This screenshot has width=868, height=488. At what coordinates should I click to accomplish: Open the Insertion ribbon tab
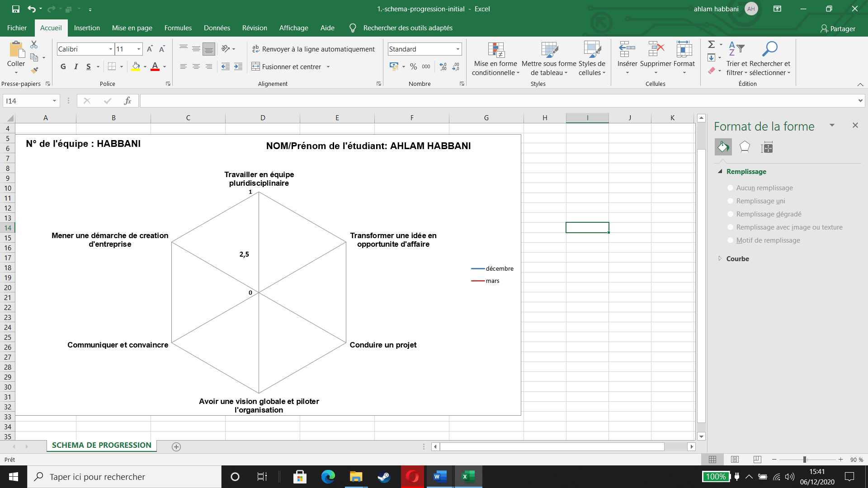(87, 28)
